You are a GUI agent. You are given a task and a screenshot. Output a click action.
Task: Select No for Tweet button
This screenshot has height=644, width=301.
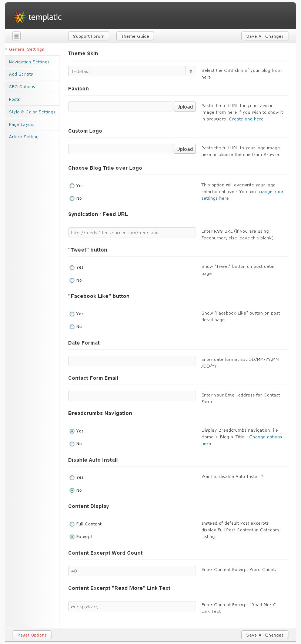72,280
